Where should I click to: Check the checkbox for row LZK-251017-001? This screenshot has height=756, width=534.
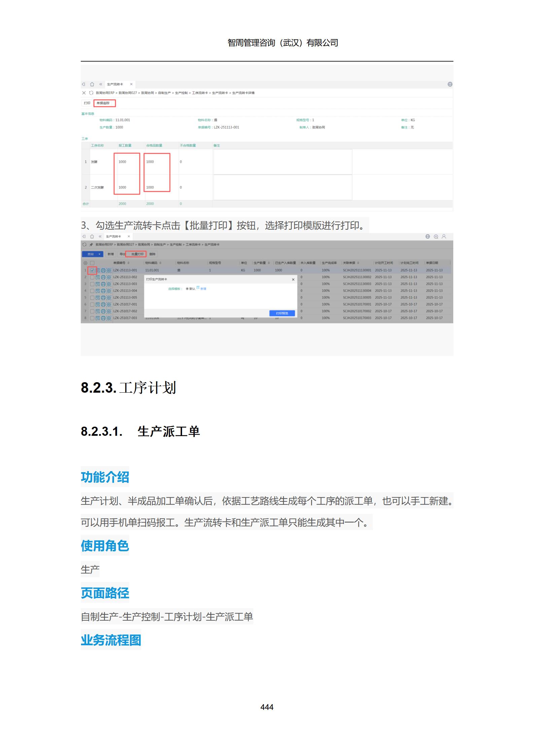coord(92,304)
